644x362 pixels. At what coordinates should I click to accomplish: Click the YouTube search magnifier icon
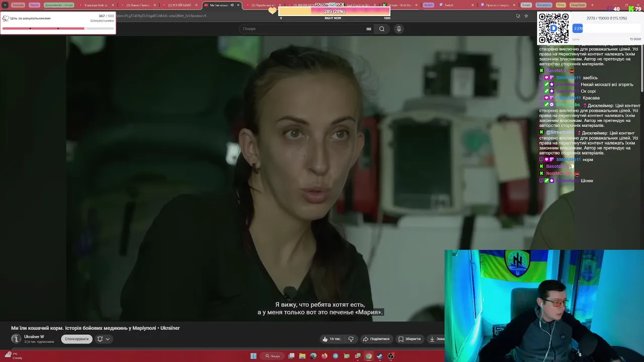(x=382, y=29)
